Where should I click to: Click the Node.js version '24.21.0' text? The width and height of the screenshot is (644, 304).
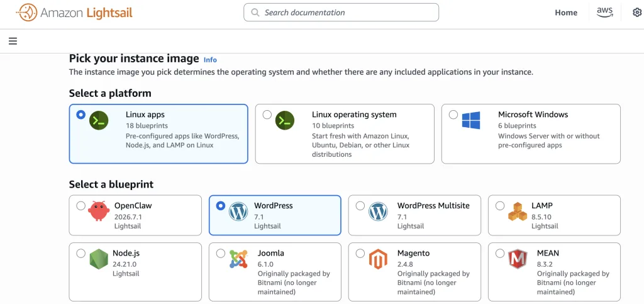click(x=125, y=264)
